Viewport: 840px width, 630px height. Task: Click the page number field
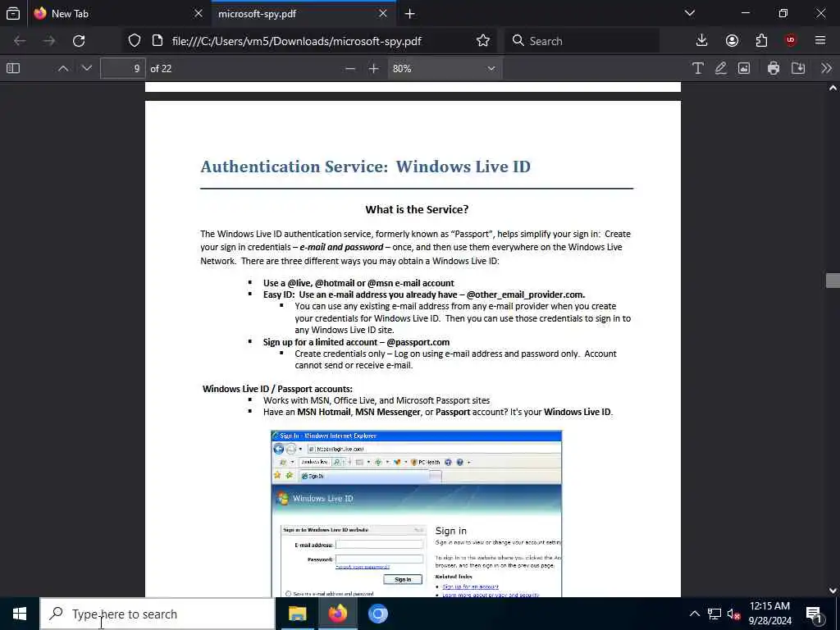point(123,69)
